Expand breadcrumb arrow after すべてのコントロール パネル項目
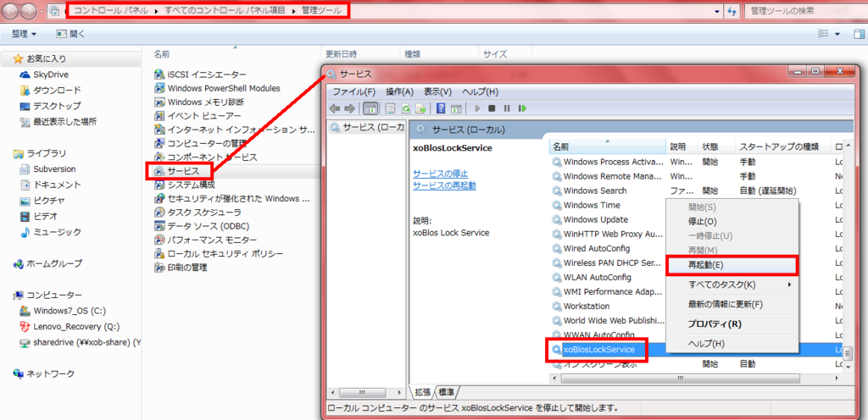868x420 pixels. 293,11
